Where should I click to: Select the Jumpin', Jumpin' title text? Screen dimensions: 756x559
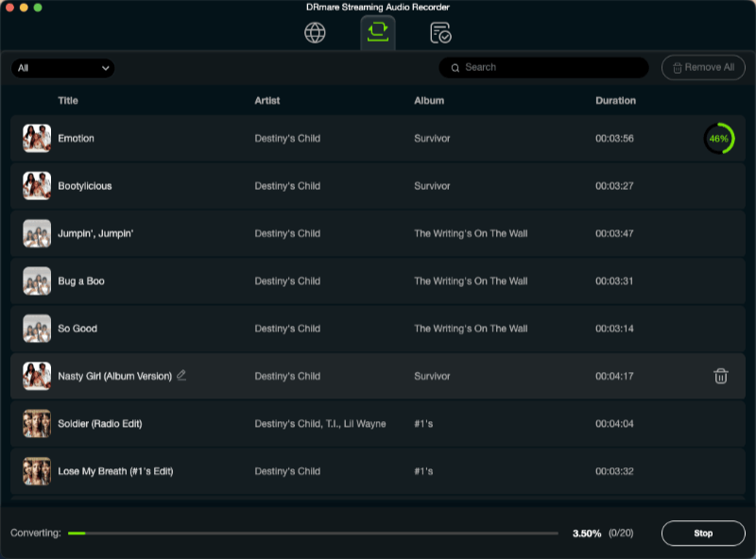coord(95,233)
